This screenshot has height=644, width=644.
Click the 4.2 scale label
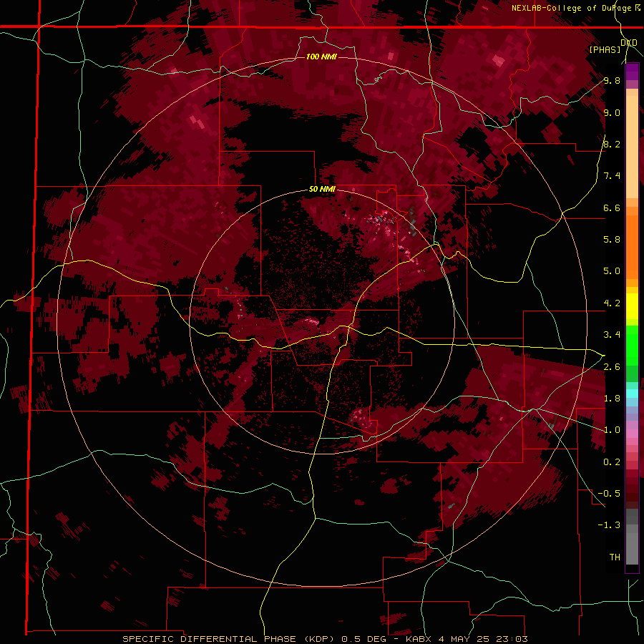coord(612,303)
